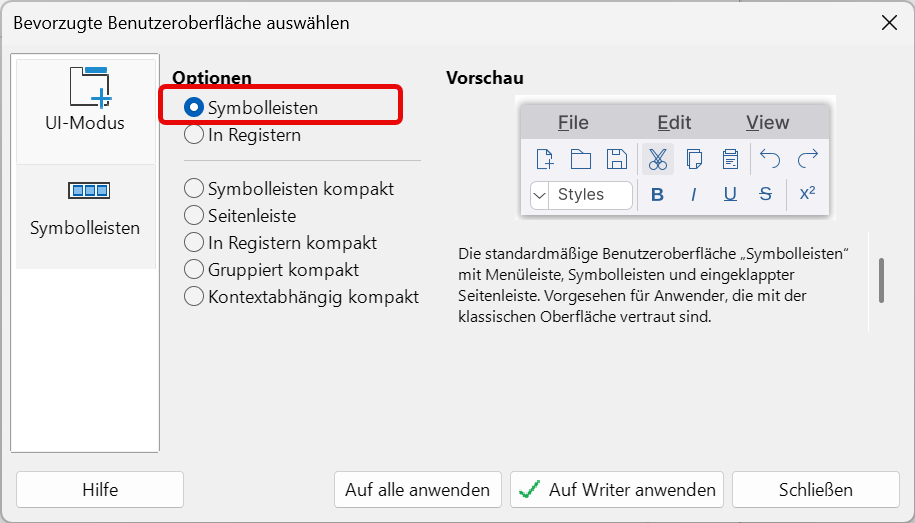Click the new document icon in preview

click(x=545, y=159)
